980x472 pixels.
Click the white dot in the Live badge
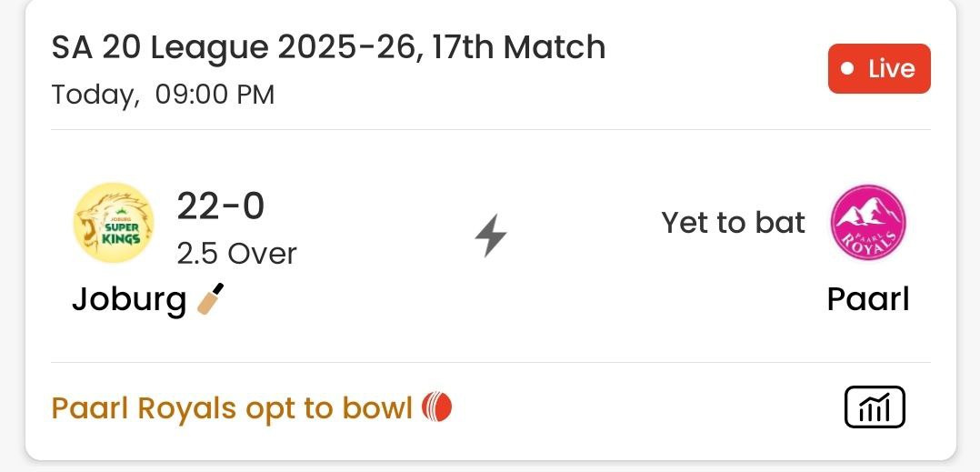848,69
